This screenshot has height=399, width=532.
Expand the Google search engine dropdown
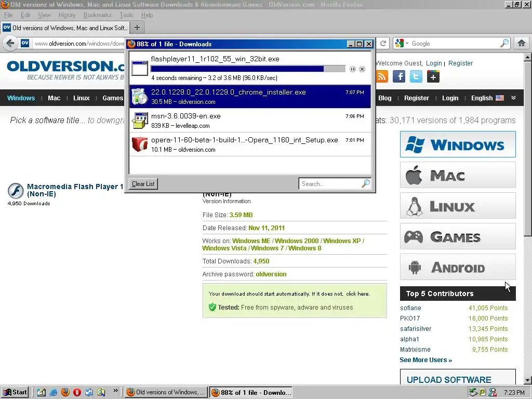coord(407,44)
